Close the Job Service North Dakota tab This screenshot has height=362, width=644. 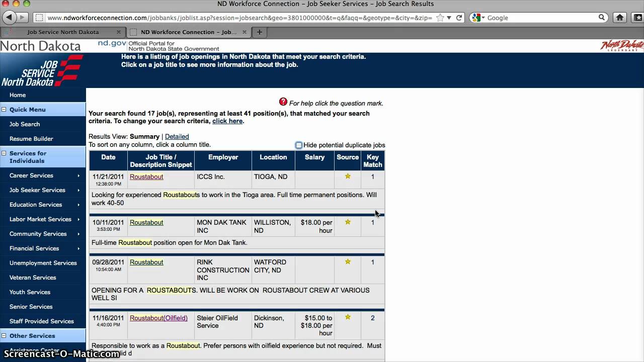click(x=119, y=32)
